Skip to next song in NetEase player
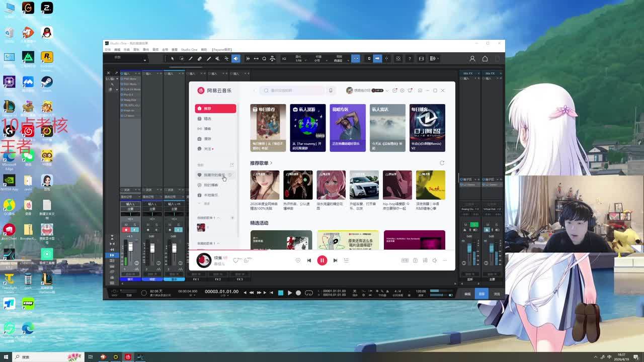The image size is (644, 362). (x=335, y=260)
